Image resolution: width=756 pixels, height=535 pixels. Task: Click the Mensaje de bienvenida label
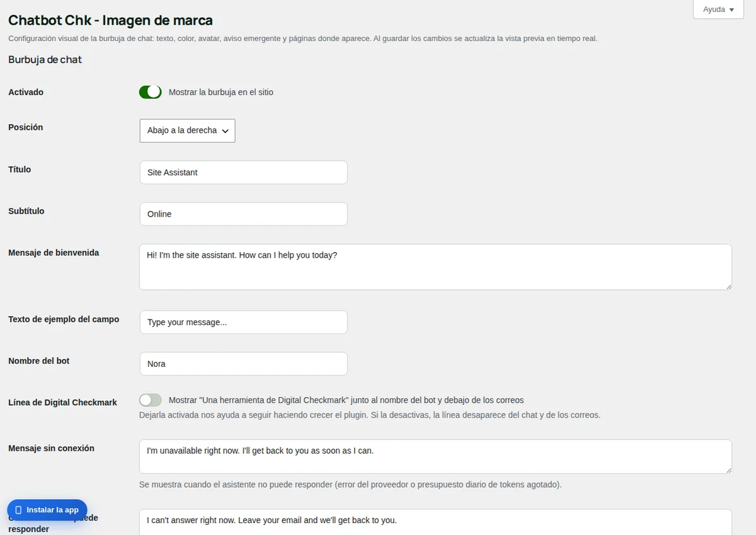point(54,253)
